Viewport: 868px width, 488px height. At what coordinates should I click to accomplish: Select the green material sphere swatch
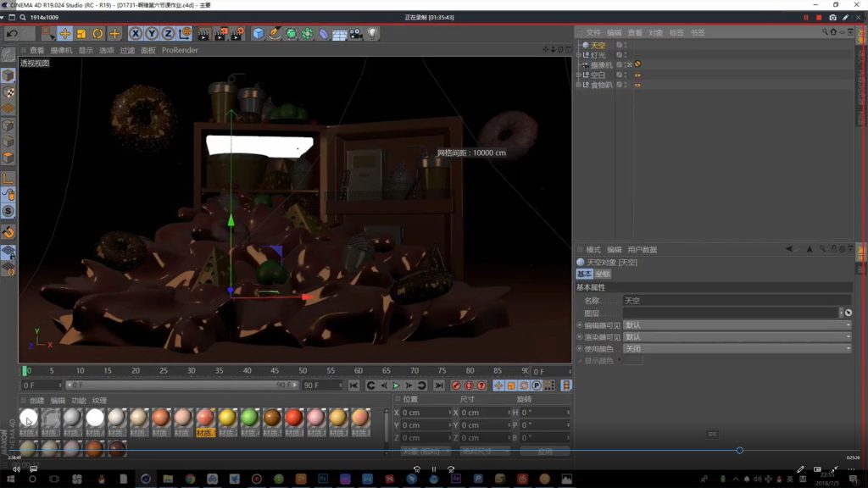pos(249,418)
